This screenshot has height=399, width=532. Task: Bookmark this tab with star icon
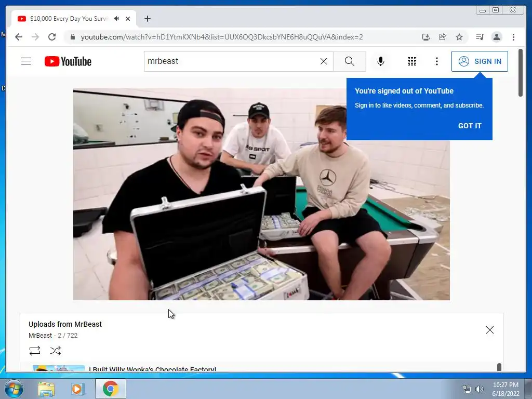(459, 37)
